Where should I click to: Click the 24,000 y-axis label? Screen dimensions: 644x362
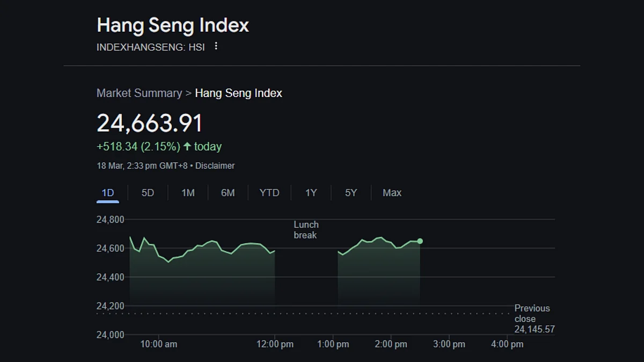[110, 335]
